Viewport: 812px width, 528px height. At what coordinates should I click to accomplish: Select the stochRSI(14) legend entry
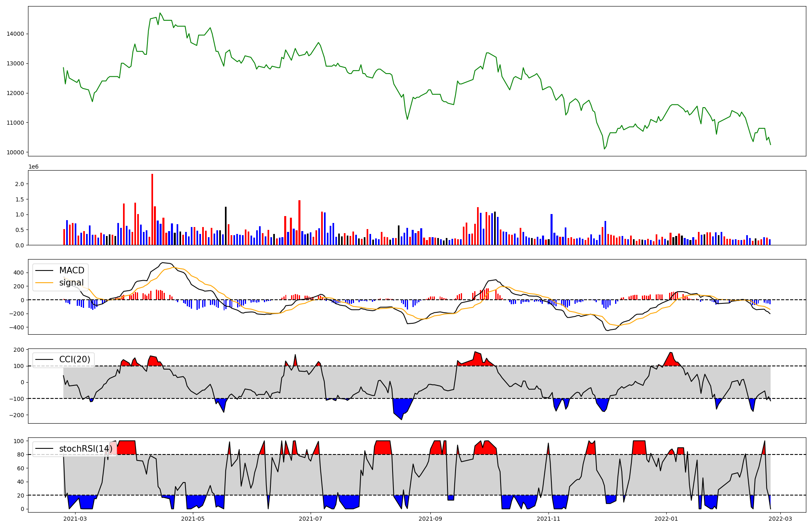pyautogui.click(x=86, y=449)
